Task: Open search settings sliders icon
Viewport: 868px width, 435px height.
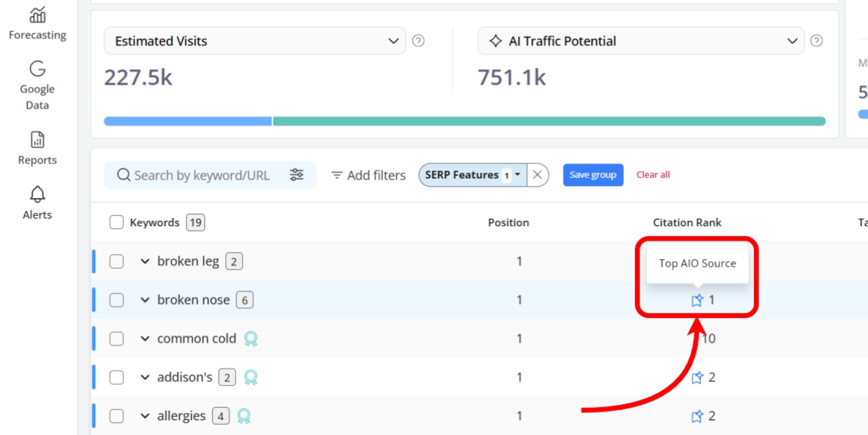Action: point(297,175)
